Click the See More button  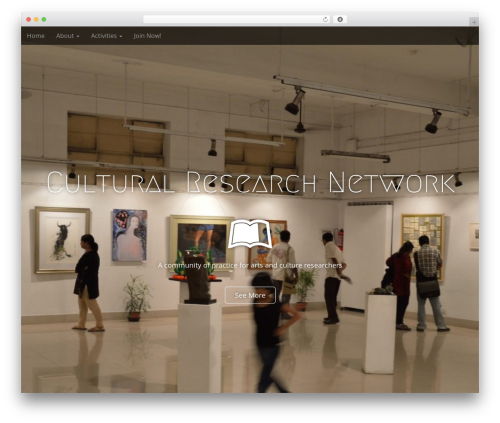[250, 295]
